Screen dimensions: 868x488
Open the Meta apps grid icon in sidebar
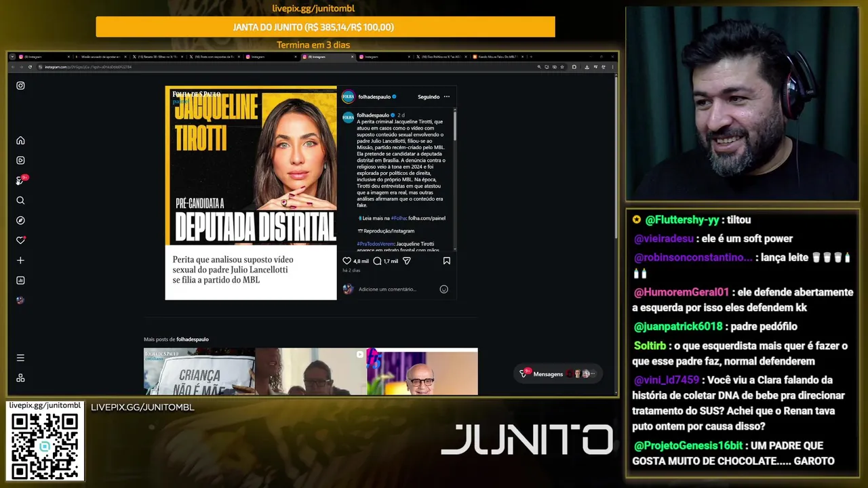coord(20,378)
